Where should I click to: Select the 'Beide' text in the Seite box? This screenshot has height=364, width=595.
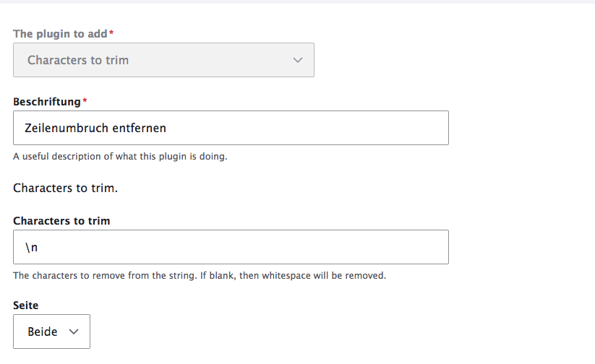coord(43,331)
